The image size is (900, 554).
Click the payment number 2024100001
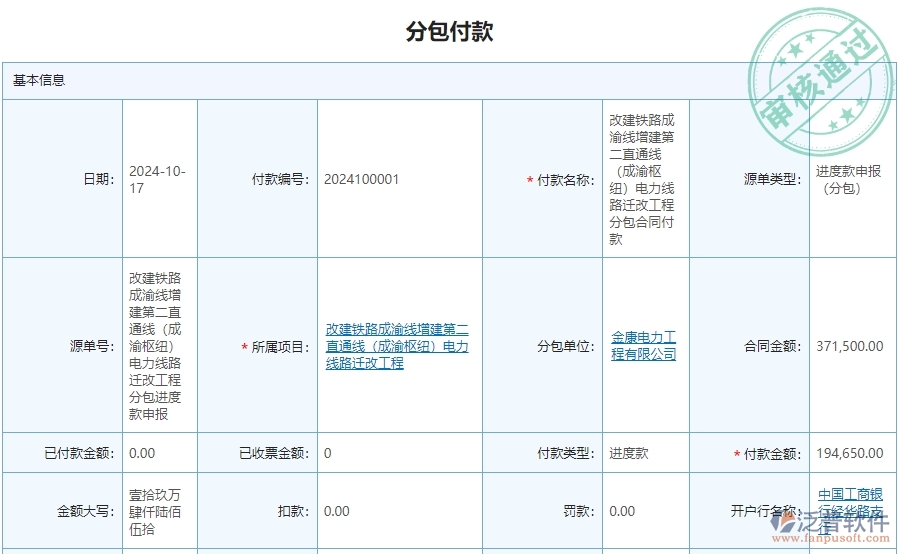click(361, 180)
